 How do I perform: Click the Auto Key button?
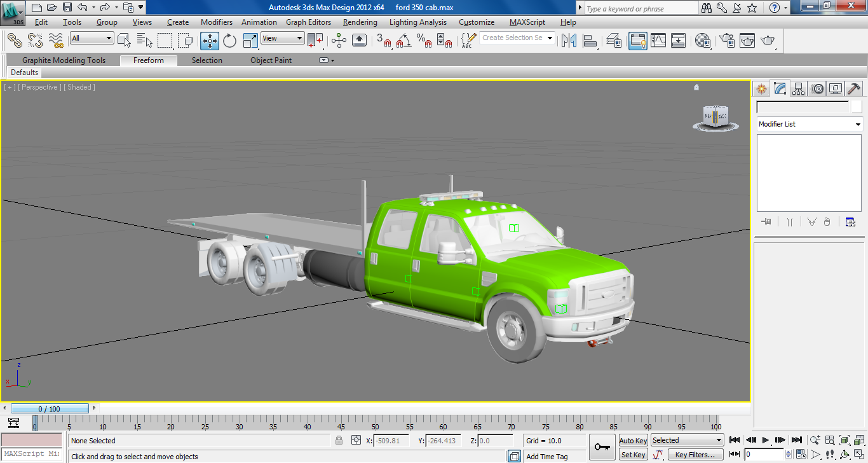tap(633, 441)
